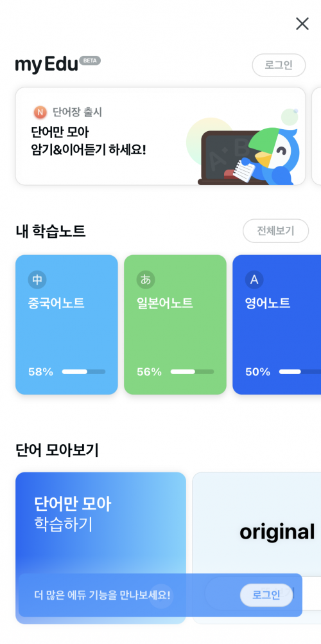The width and height of the screenshot is (321, 644).
Task: Tap the あ icon on the Japanese note
Action: coord(146,280)
